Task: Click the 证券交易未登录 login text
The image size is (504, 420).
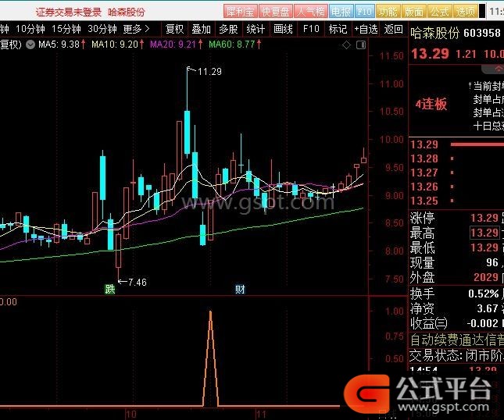Action: pyautogui.click(x=69, y=12)
